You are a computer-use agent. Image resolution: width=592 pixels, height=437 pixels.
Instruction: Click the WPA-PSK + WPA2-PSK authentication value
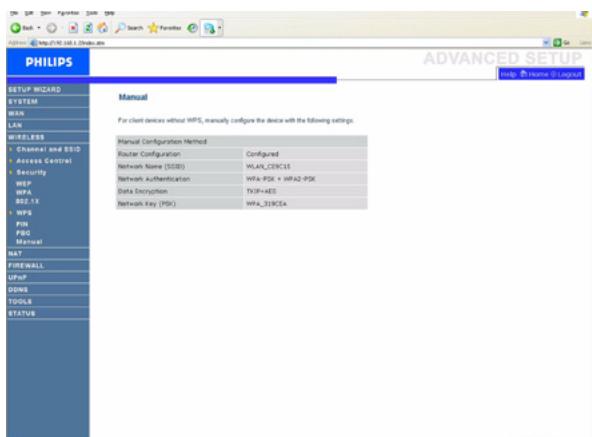pos(281,179)
